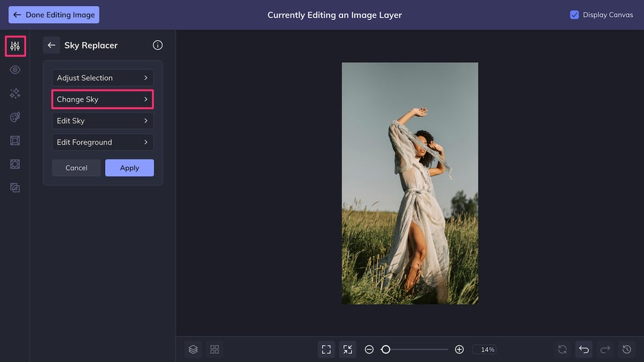Click the zoom in plus icon
The image size is (644, 362).
[459, 349]
